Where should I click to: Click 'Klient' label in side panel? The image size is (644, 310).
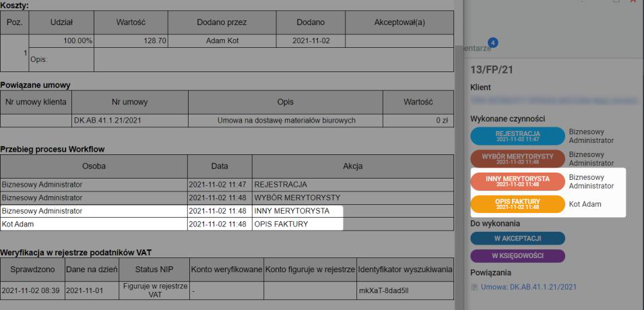(480, 88)
